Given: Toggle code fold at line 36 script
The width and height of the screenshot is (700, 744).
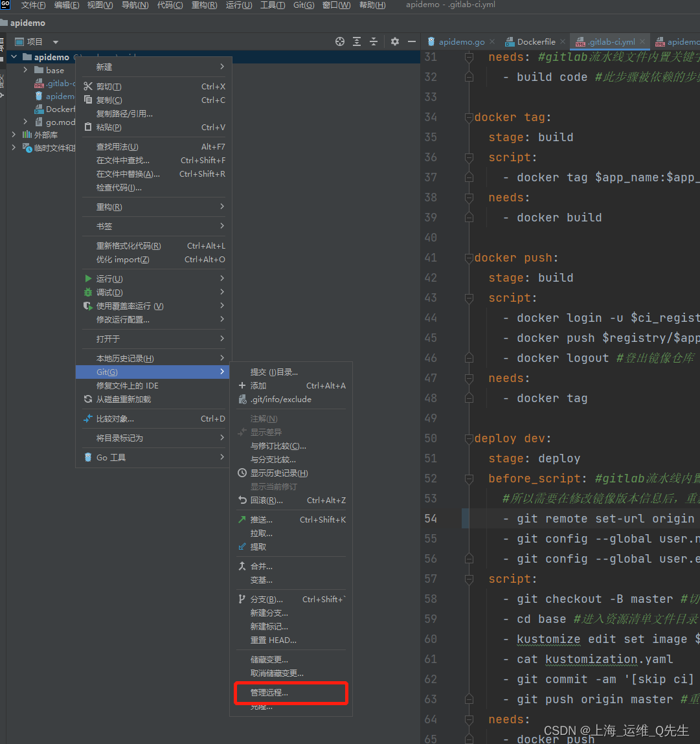Looking at the screenshot, I should (x=469, y=157).
